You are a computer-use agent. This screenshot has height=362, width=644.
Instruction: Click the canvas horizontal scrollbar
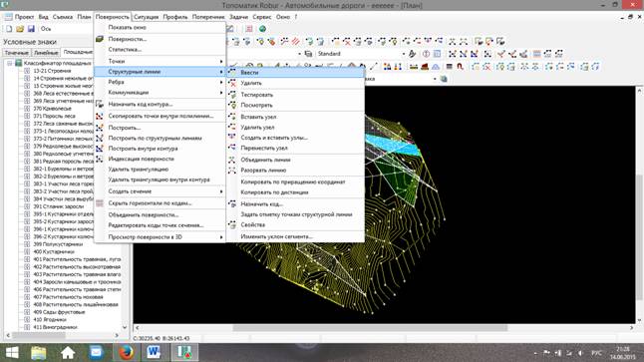[384, 328]
